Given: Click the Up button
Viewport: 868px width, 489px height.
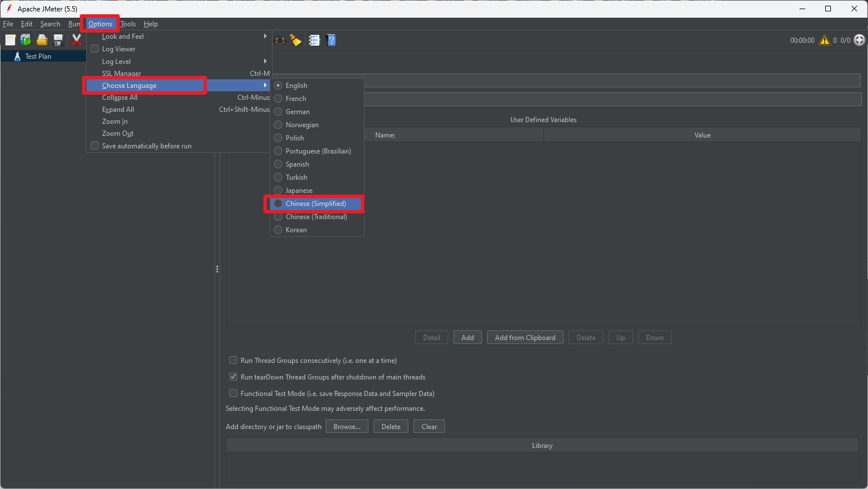Looking at the screenshot, I should (x=620, y=338).
